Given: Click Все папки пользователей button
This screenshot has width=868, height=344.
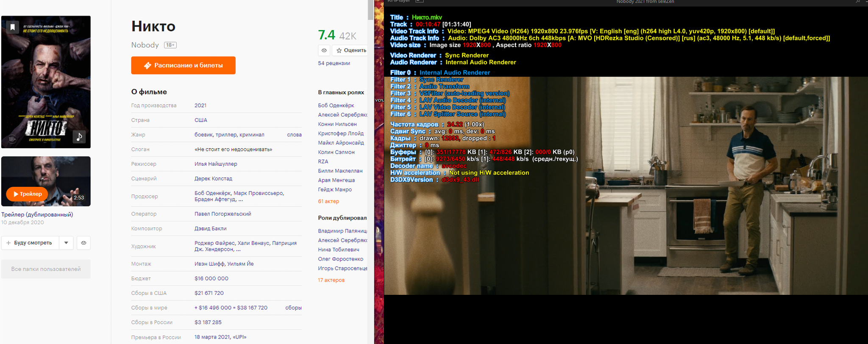Looking at the screenshot, I should point(46,269).
